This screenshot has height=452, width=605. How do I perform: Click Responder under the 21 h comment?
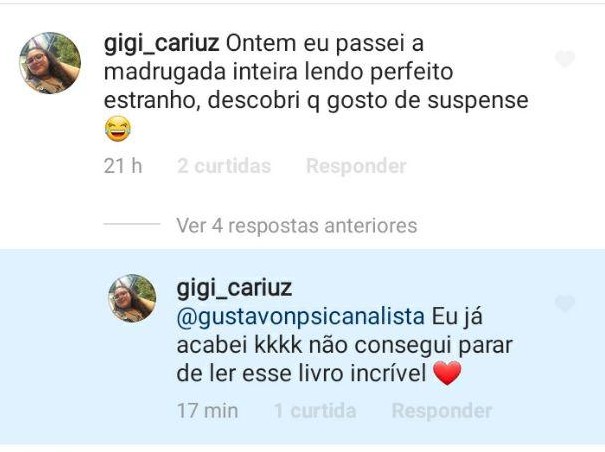(356, 166)
